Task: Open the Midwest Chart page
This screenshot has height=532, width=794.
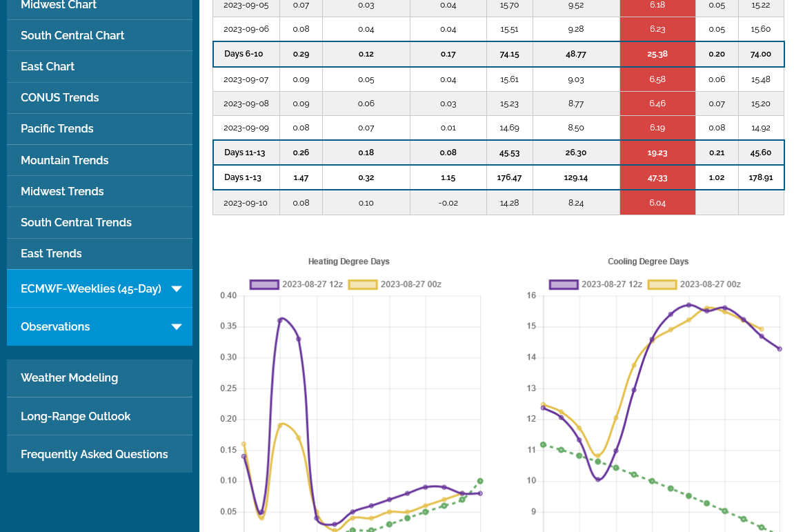Action: click(59, 6)
